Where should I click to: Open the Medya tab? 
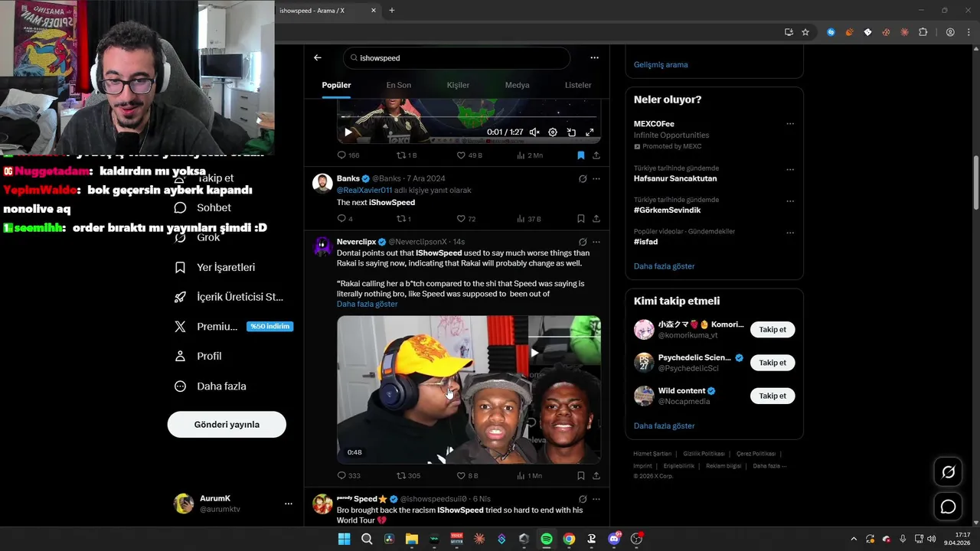pyautogui.click(x=517, y=85)
